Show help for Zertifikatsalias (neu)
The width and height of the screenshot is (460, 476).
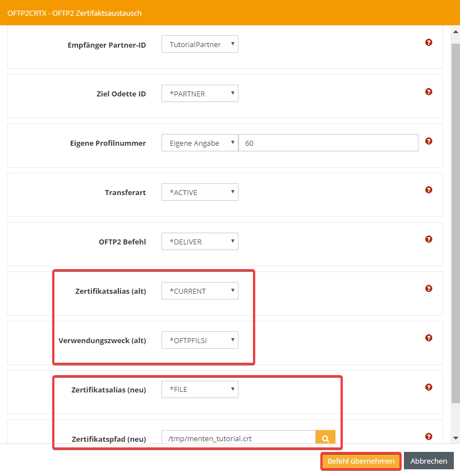click(x=429, y=387)
